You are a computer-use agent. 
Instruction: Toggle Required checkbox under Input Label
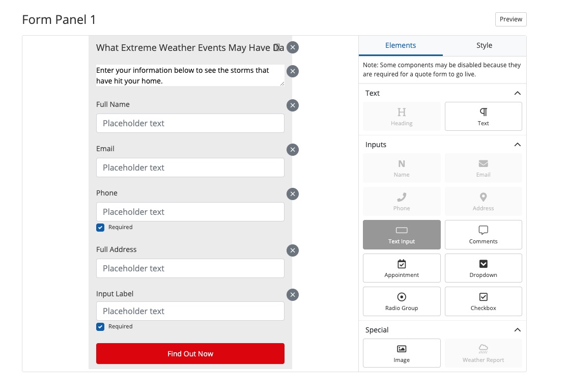click(100, 327)
